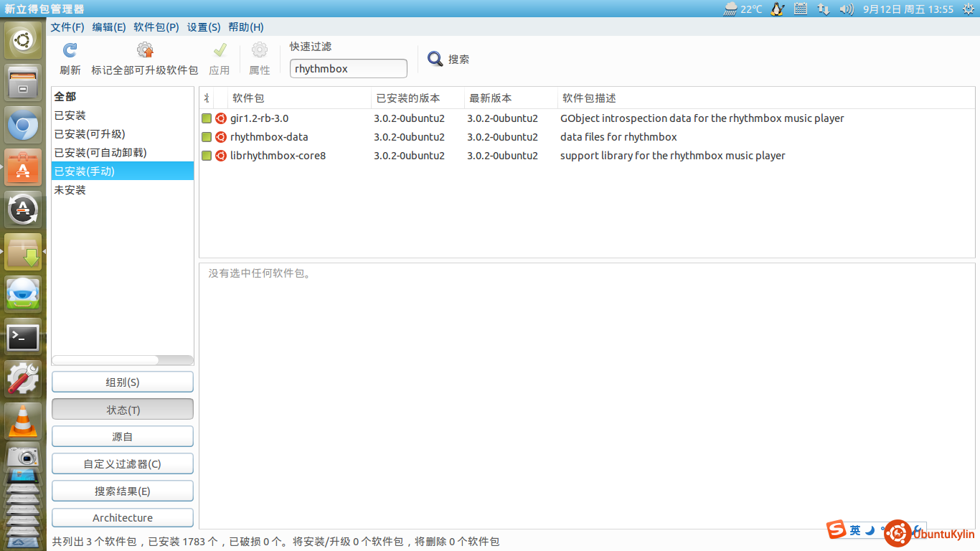The height and width of the screenshot is (551, 980).
Task: Open the Terminal from the launcher dock
Action: (x=23, y=337)
